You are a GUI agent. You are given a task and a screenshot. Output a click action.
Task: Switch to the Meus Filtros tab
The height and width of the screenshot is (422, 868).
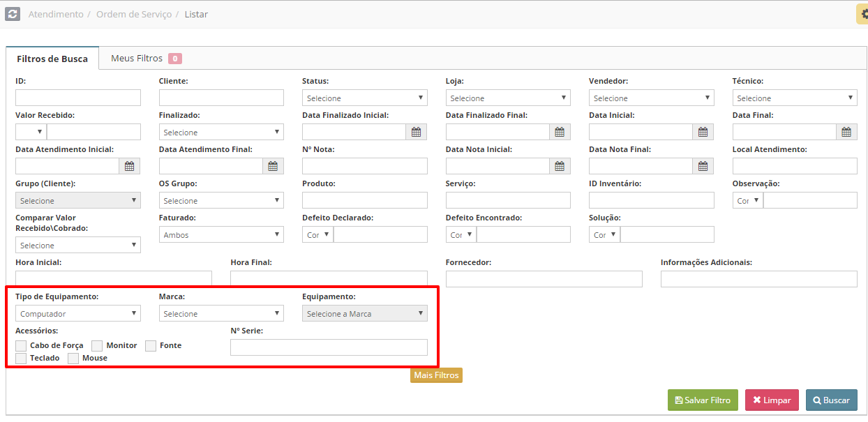pos(145,59)
